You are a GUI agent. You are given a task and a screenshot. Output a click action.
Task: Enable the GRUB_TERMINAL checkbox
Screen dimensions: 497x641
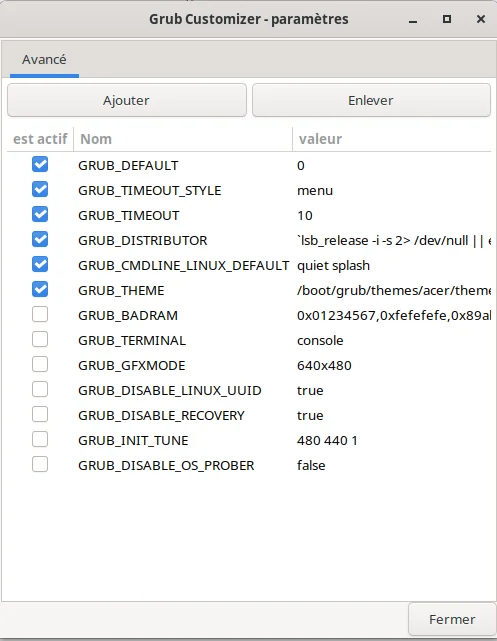coord(40,339)
